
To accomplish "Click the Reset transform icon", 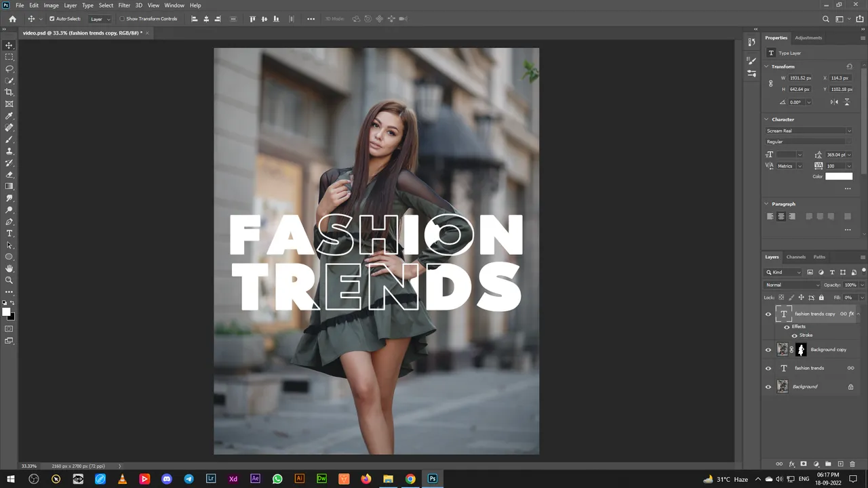I will click(849, 66).
